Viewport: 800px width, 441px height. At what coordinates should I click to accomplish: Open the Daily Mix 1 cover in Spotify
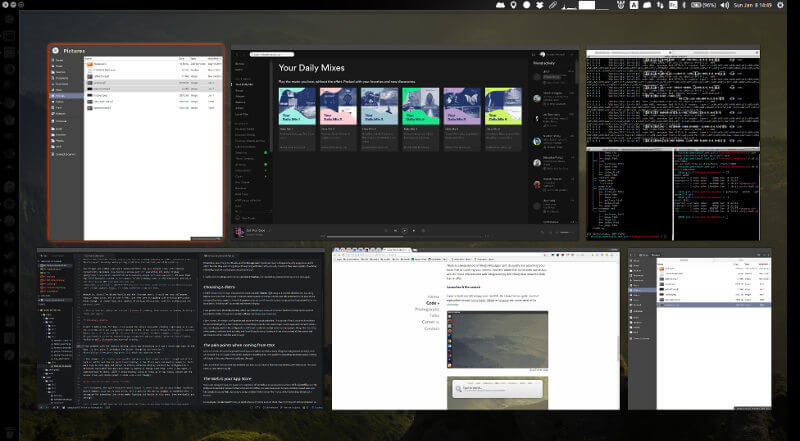[x=297, y=106]
